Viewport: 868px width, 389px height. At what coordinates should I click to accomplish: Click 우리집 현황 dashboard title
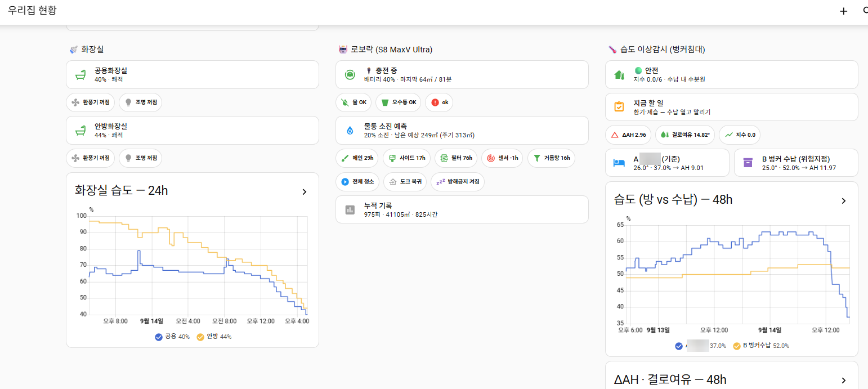coord(33,10)
